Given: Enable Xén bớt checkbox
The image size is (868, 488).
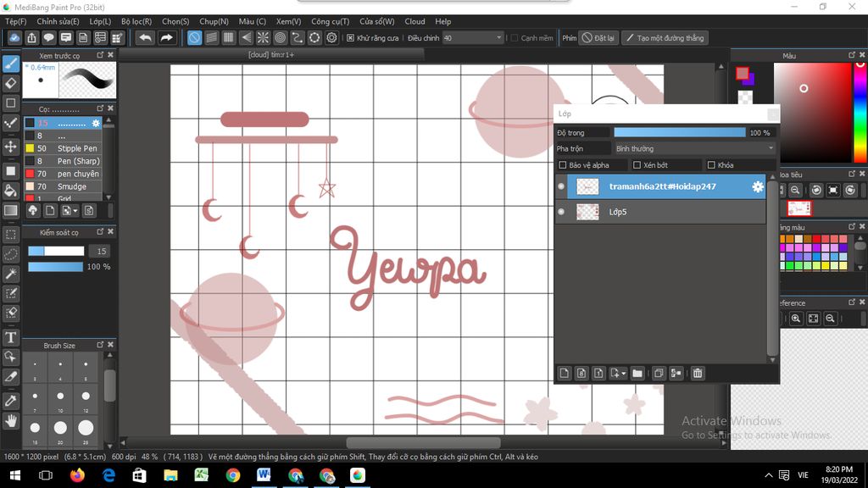Looking at the screenshot, I should coord(637,165).
